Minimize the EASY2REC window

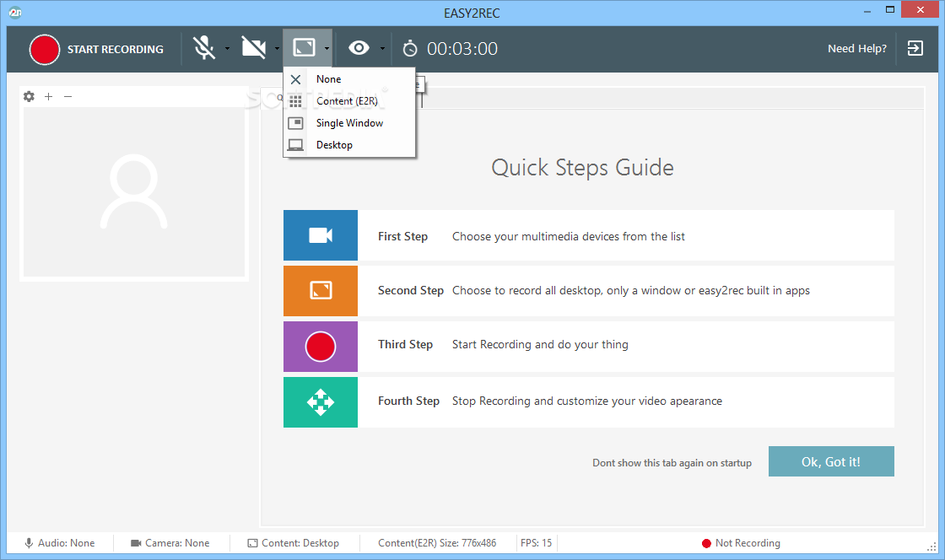867,11
